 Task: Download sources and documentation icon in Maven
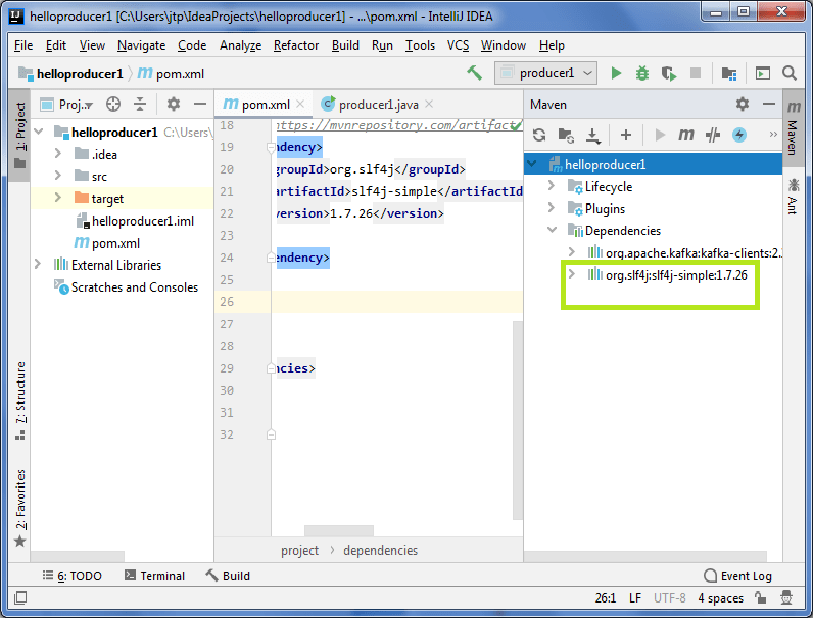[593, 135]
